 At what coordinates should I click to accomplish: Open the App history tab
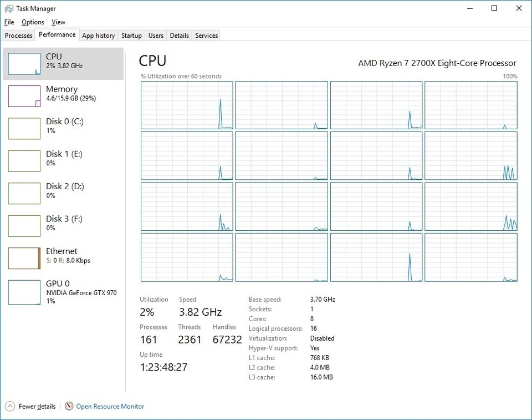[x=98, y=35]
